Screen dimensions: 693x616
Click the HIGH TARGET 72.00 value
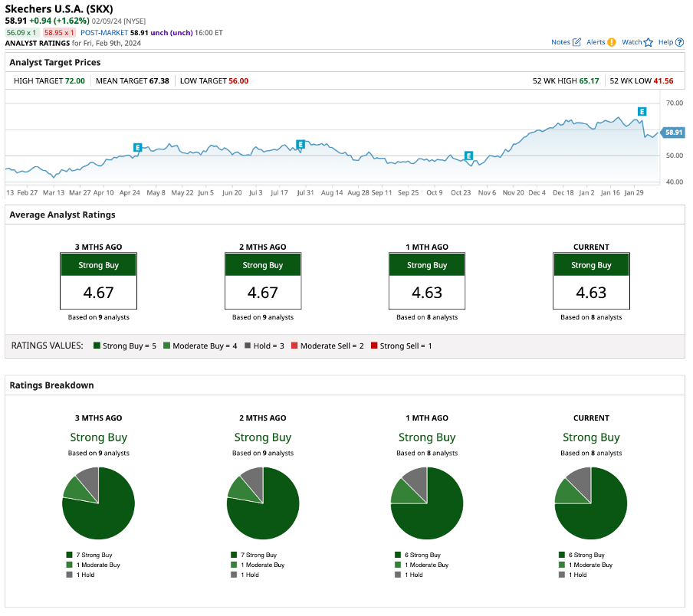coord(74,80)
